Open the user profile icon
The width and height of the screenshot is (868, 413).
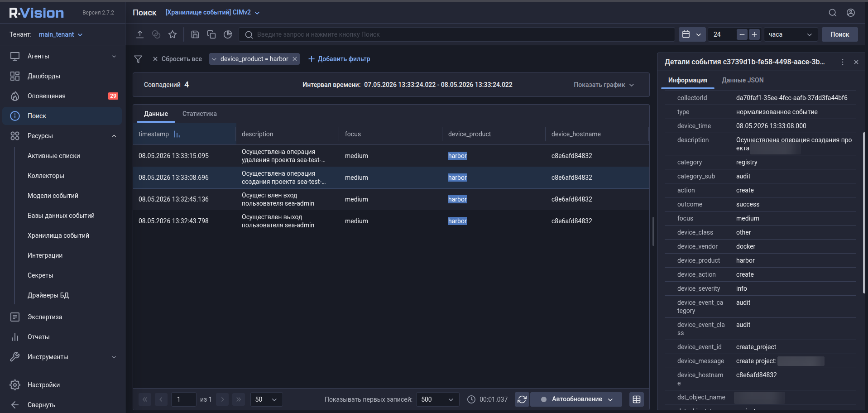[851, 13]
